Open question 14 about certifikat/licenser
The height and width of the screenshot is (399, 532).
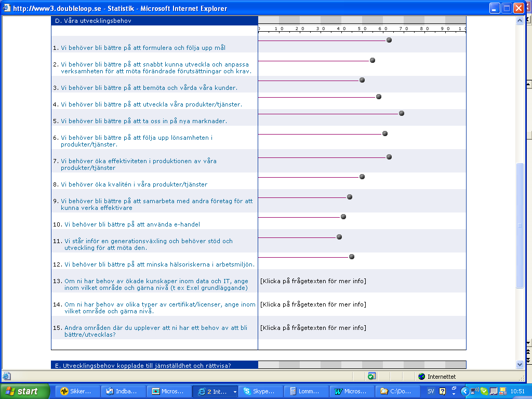(x=160, y=308)
